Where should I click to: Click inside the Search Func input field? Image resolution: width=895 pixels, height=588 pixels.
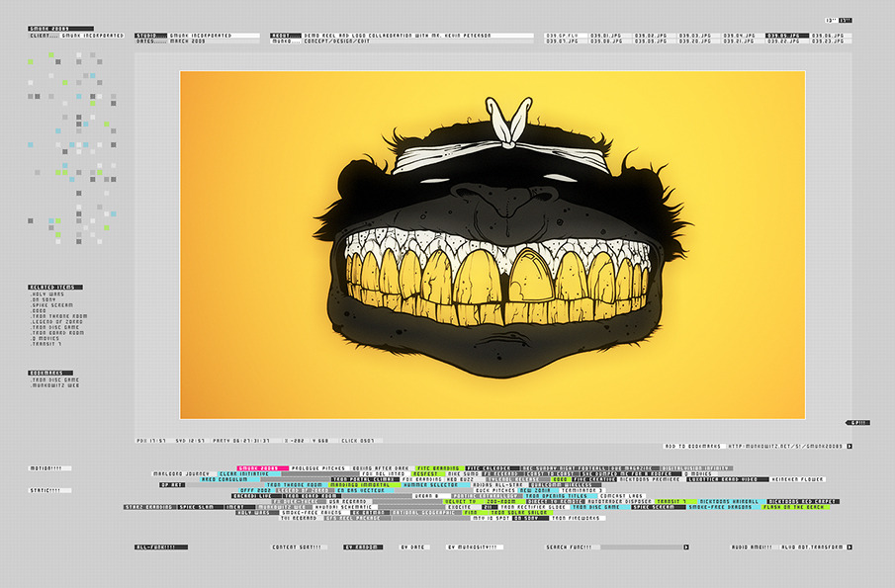(x=642, y=546)
